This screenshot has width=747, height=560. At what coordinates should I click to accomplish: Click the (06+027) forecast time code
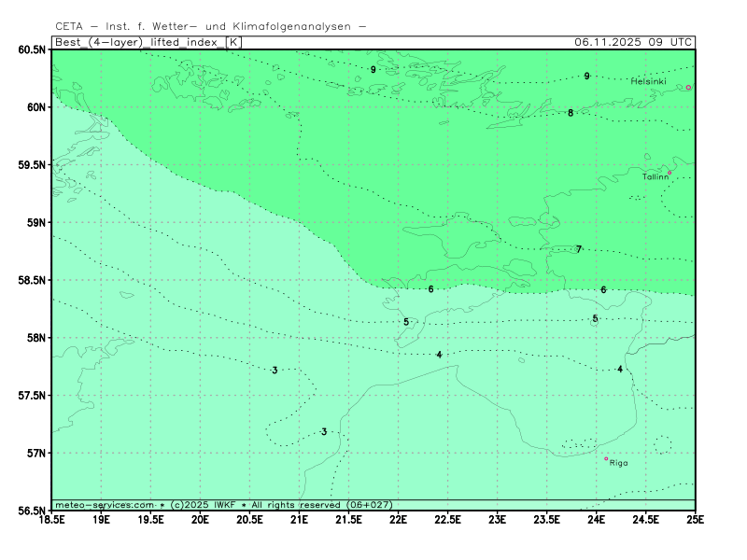click(x=369, y=505)
